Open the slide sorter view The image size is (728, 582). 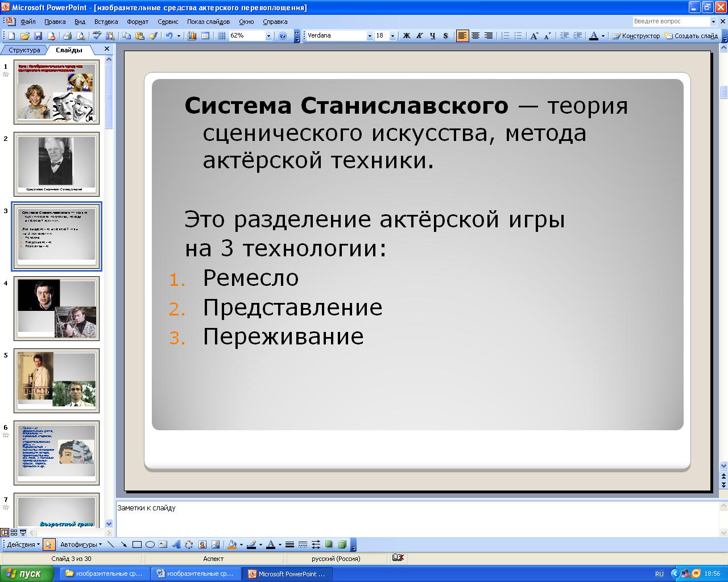click(14, 533)
